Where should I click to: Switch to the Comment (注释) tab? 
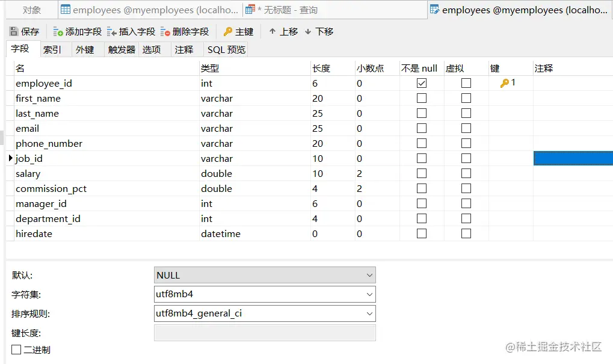tap(187, 50)
